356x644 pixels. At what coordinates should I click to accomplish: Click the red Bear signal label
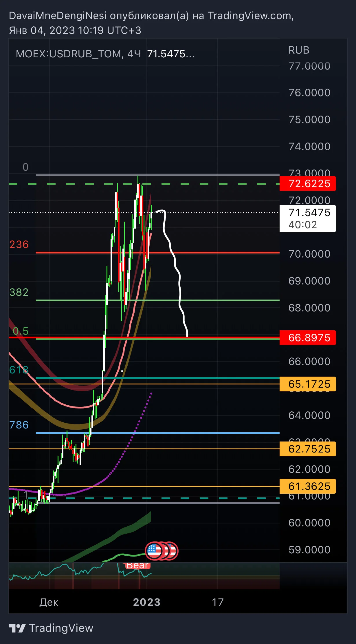click(x=137, y=565)
